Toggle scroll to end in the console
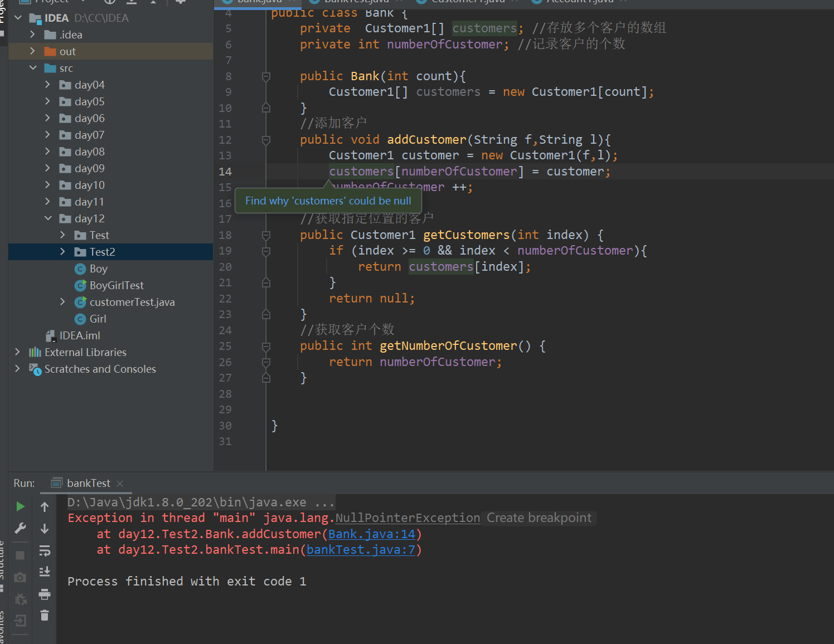The height and width of the screenshot is (644, 834). 45,572
